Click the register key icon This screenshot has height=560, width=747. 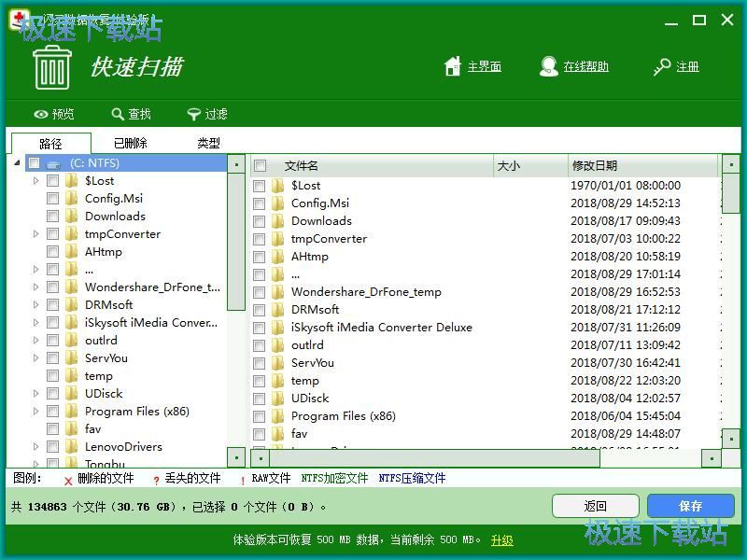click(662, 66)
